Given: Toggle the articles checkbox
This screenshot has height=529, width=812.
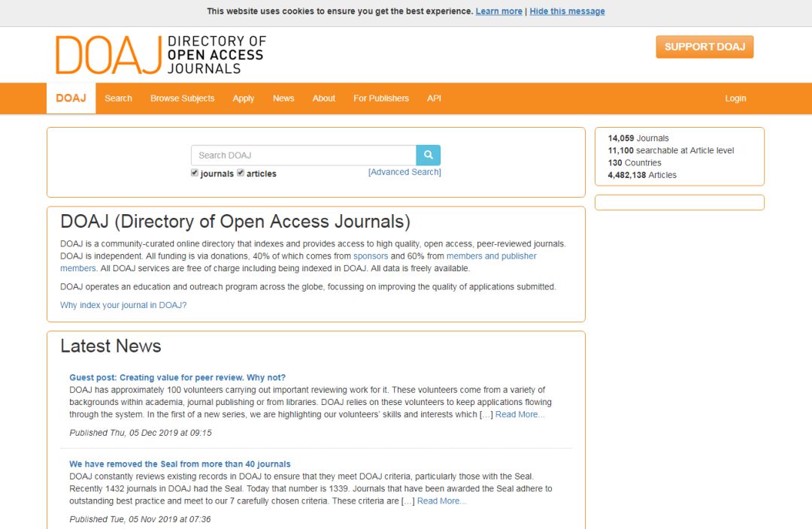Looking at the screenshot, I should [x=241, y=173].
